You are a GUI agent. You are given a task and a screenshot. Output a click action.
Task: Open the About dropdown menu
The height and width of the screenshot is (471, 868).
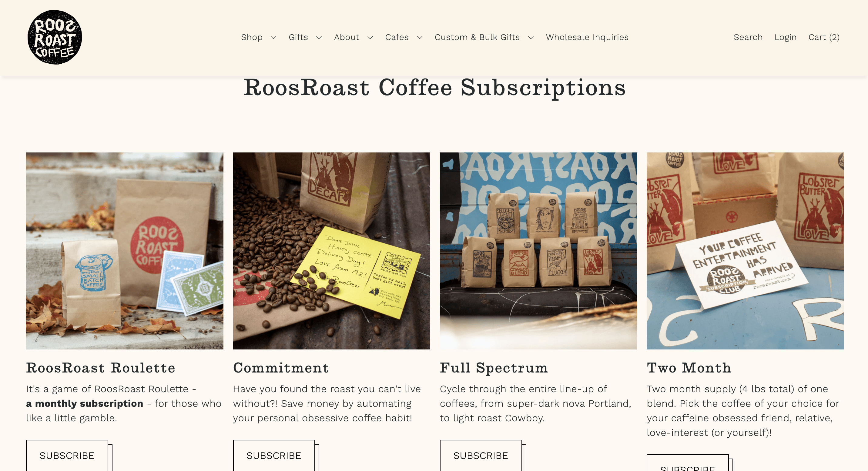pyautogui.click(x=353, y=37)
